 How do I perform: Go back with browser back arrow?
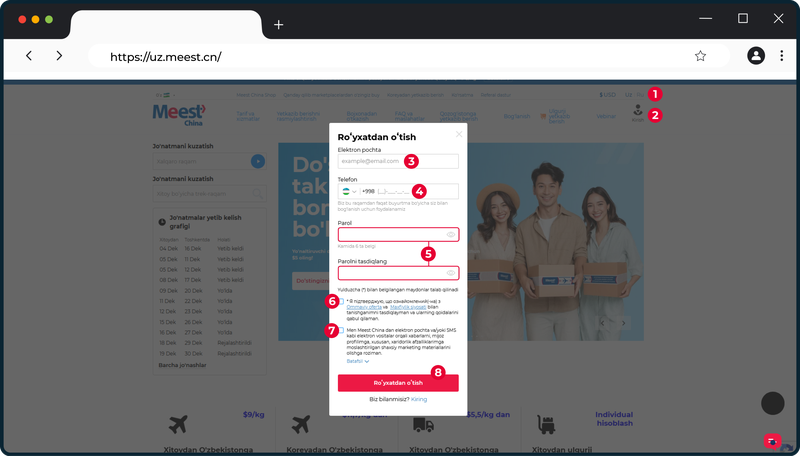click(x=29, y=56)
